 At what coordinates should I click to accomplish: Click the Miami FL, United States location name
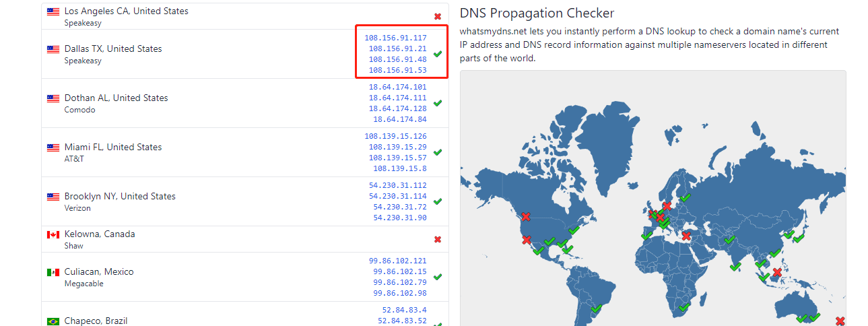point(113,147)
